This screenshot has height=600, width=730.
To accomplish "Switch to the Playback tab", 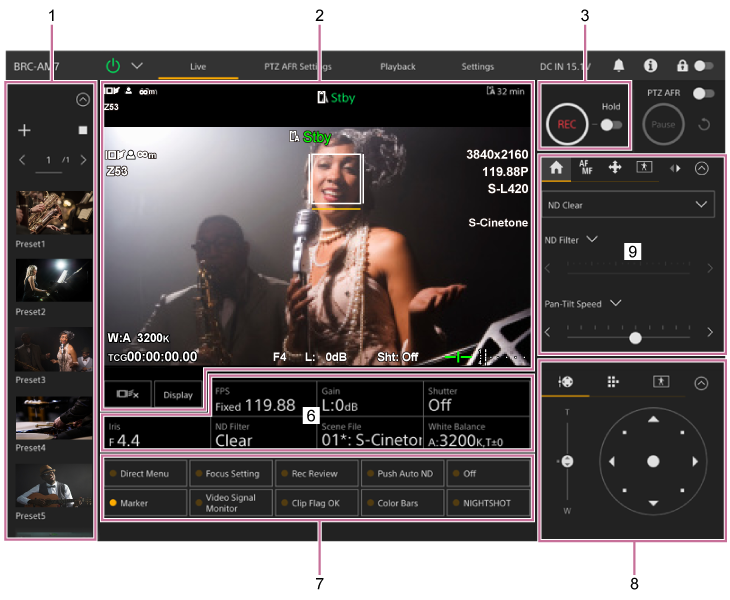I will [397, 67].
